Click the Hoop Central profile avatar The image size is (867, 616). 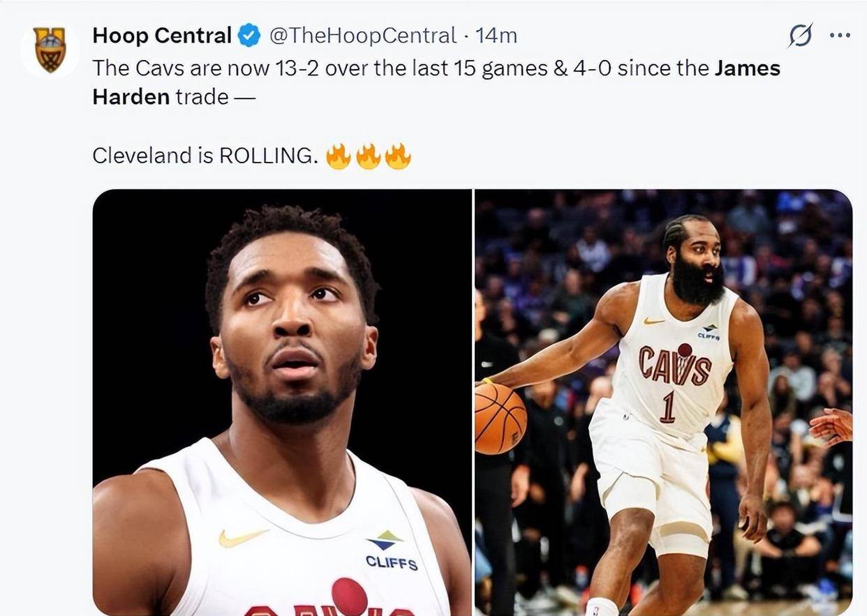(50, 50)
